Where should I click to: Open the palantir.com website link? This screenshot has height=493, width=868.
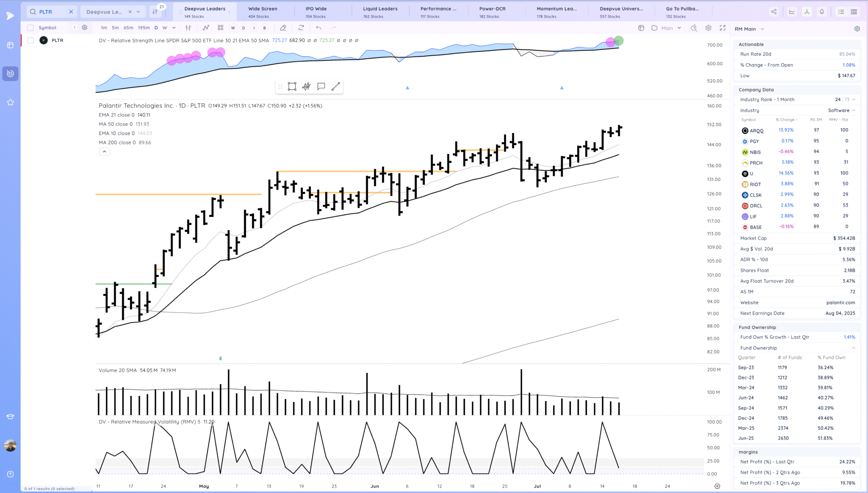click(841, 302)
